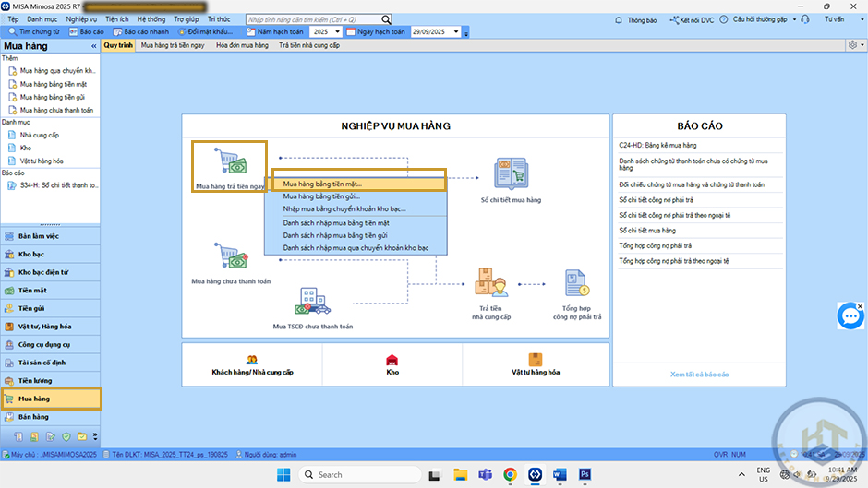Open the Nghiệp vụ menu
Image resolution: width=868 pixels, height=488 pixels.
click(x=81, y=18)
